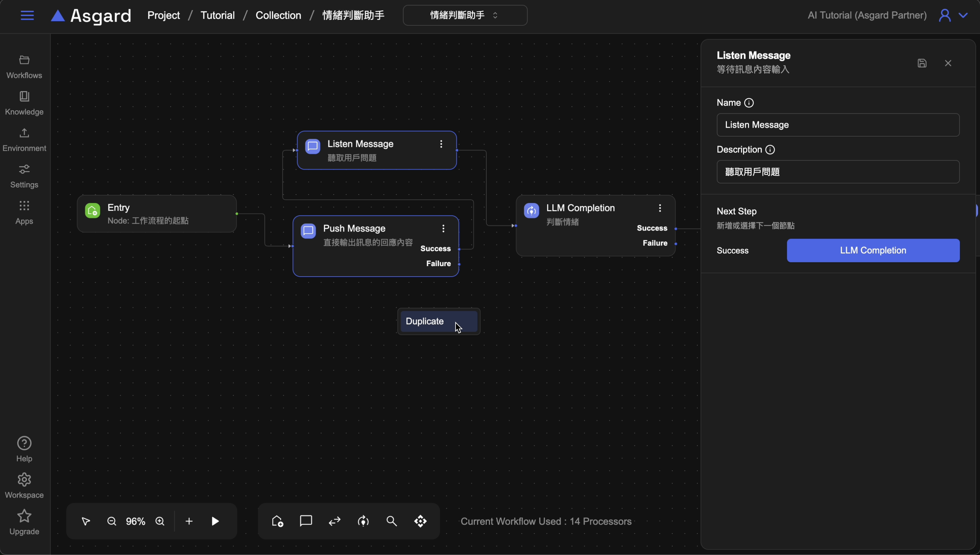Screen dimensions: 980x555
Task: Click the zoom in magnifier icon
Action: [160, 521]
